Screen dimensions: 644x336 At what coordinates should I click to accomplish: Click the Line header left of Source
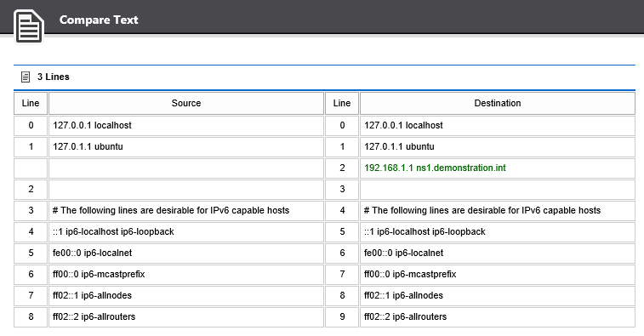tap(31, 103)
